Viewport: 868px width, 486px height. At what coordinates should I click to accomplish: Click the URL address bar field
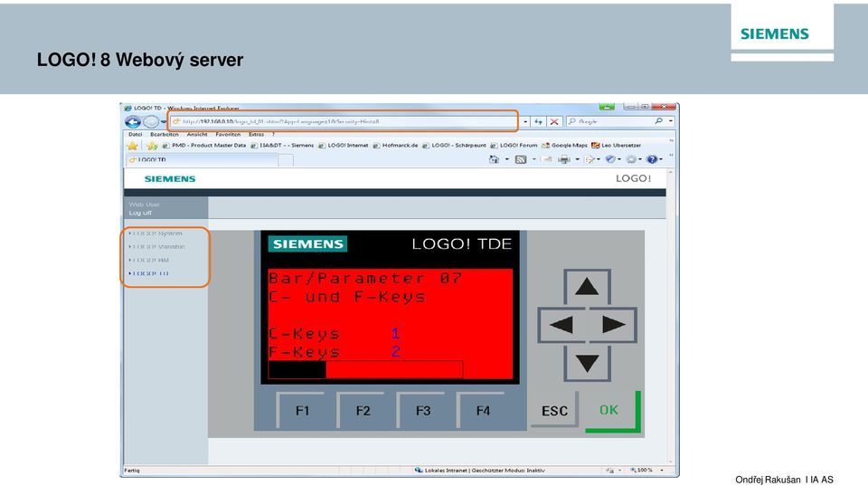[x=344, y=121]
